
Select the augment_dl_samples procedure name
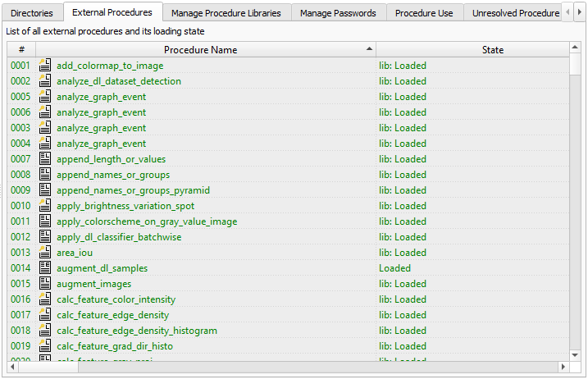click(102, 268)
